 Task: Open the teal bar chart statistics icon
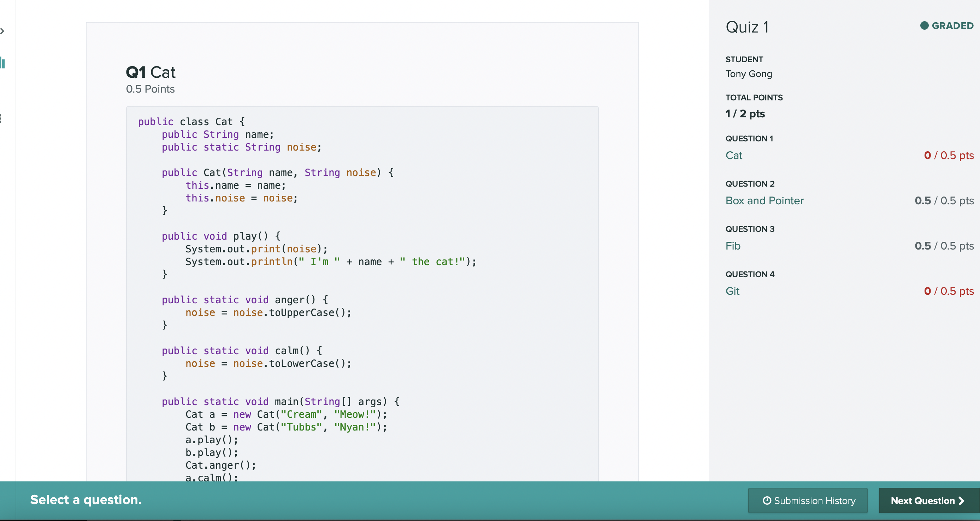pyautogui.click(x=3, y=63)
